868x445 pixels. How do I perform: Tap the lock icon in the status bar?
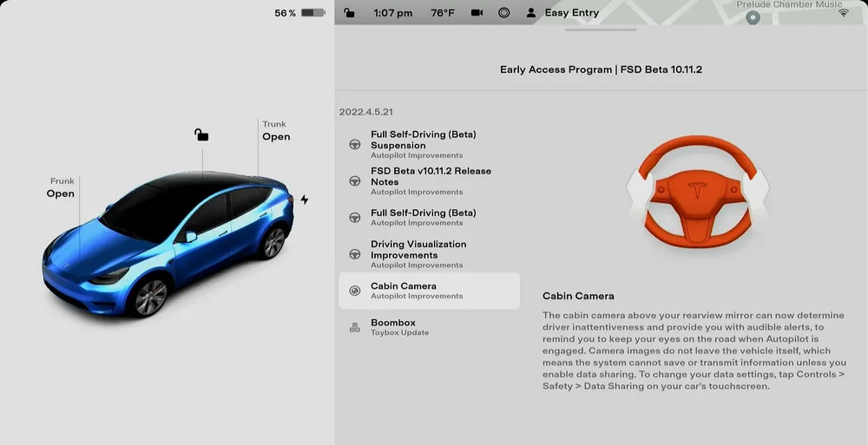pos(349,12)
